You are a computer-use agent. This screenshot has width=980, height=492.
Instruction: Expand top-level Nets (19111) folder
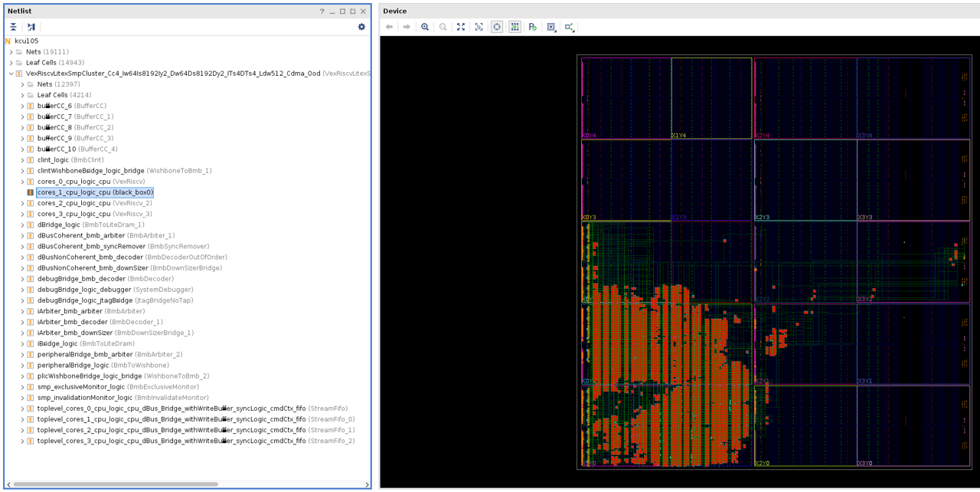pyautogui.click(x=11, y=52)
